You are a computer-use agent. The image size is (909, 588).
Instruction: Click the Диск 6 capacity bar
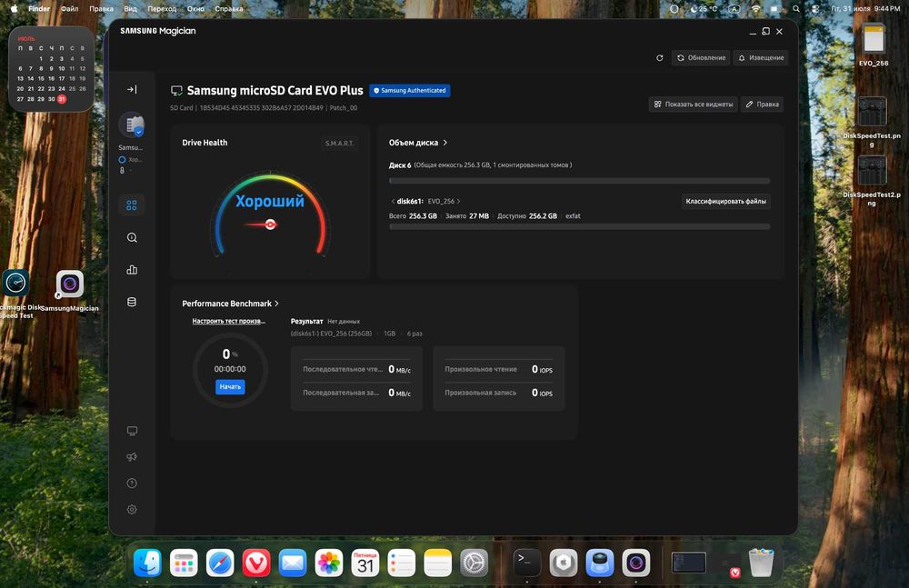coord(580,181)
